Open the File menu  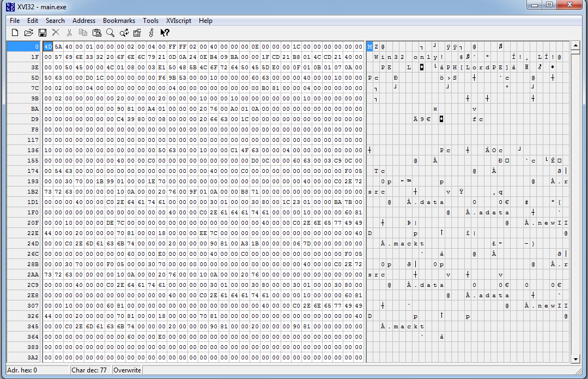[x=15, y=21]
